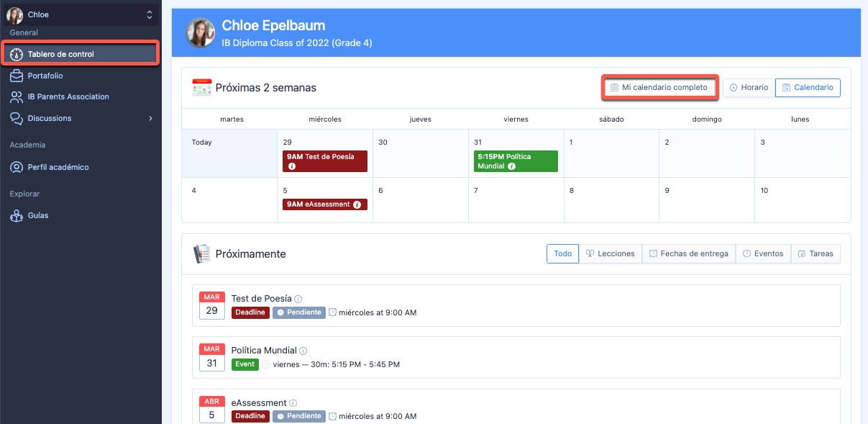Open Perfil académico in the sidebar
The width and height of the screenshot is (868, 424).
[x=58, y=167]
